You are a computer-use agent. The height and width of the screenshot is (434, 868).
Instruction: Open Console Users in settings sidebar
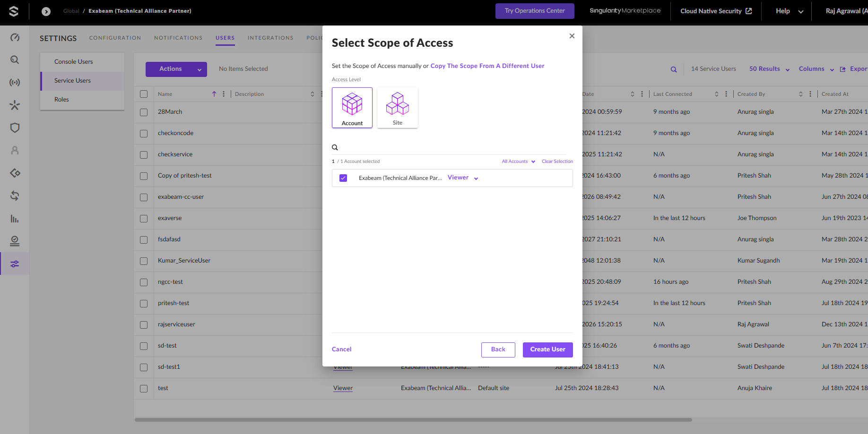coord(74,62)
